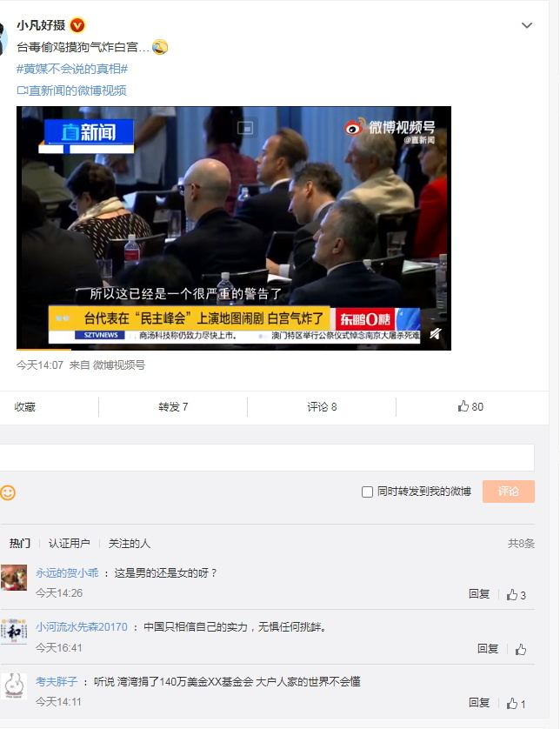This screenshot has width=560, height=729.
Task: Play the 直新闻 video thumbnail
Action: pyautogui.click(x=234, y=228)
